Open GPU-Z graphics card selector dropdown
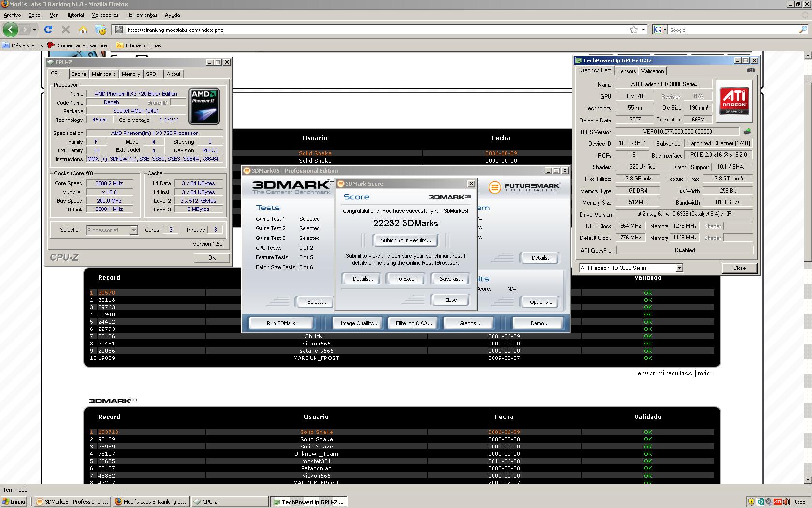Screen dimensions: 812x508 [x=679, y=268]
